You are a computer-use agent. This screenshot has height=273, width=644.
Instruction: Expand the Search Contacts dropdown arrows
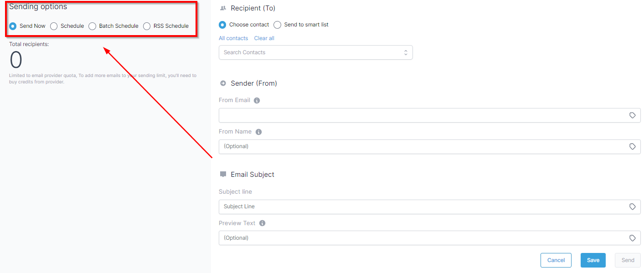(406, 52)
